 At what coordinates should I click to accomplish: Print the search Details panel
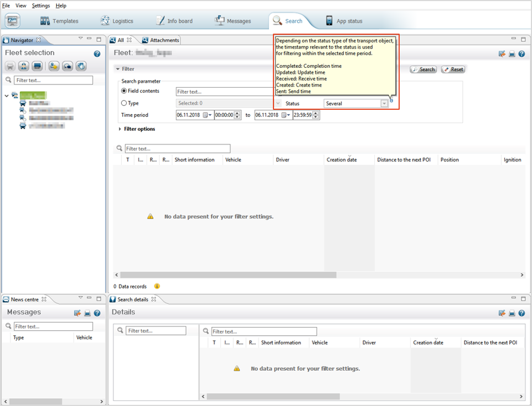(512, 313)
